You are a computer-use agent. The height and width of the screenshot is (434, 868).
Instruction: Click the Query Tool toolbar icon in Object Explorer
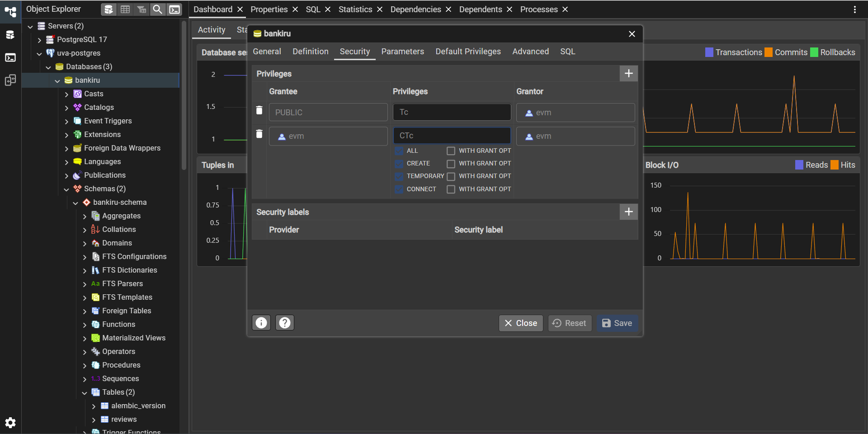108,9
